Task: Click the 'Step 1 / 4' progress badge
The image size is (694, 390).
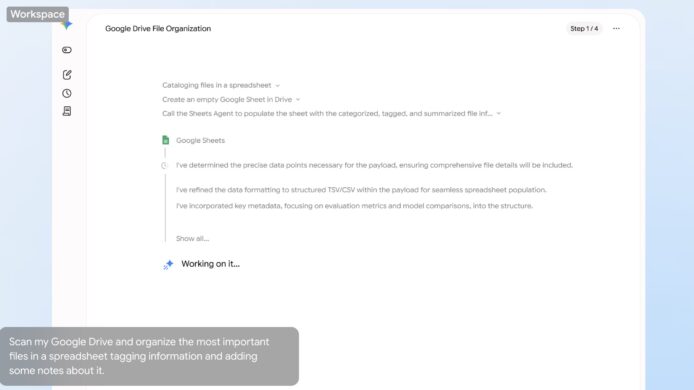Action: 584,28
